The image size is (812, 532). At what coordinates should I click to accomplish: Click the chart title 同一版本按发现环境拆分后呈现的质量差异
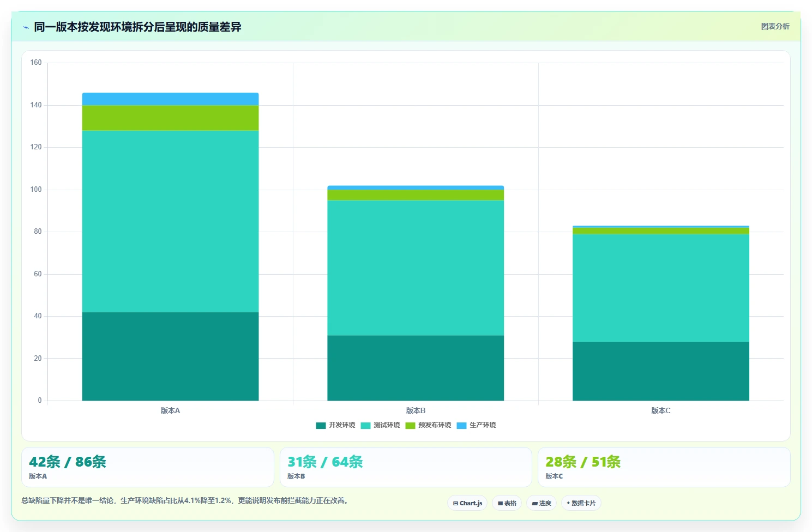tap(137, 27)
